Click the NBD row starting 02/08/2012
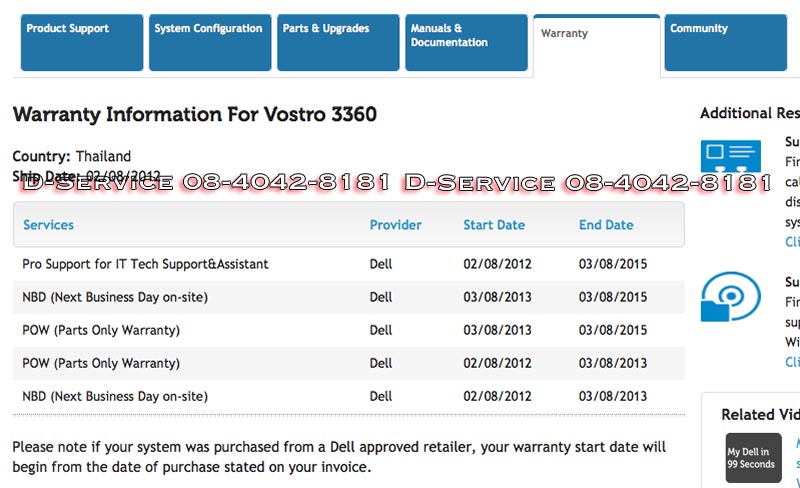 pyautogui.click(x=115, y=396)
